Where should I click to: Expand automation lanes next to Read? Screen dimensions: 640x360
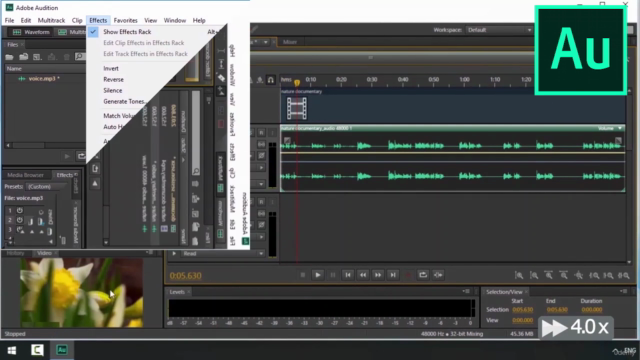pyautogui.click(x=174, y=253)
